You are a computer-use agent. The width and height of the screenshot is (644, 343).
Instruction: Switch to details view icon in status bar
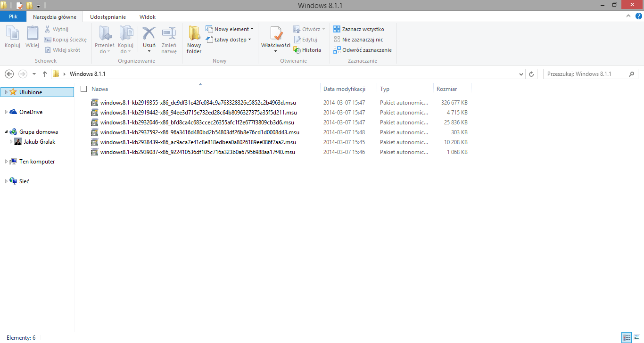[627, 338]
